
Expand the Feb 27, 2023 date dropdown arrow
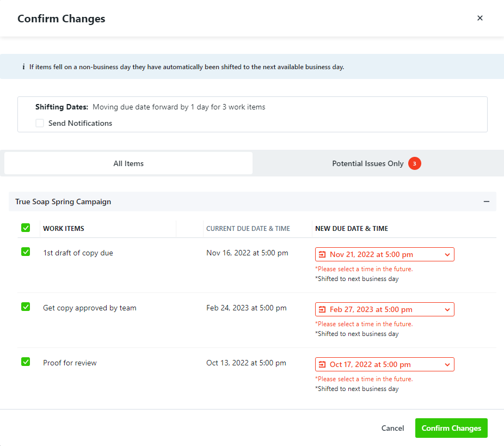(x=447, y=309)
